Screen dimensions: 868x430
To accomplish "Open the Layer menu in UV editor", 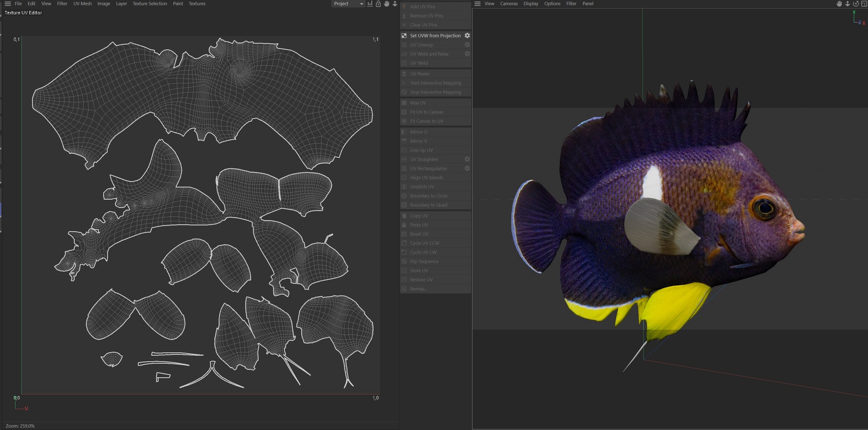I will [x=121, y=4].
